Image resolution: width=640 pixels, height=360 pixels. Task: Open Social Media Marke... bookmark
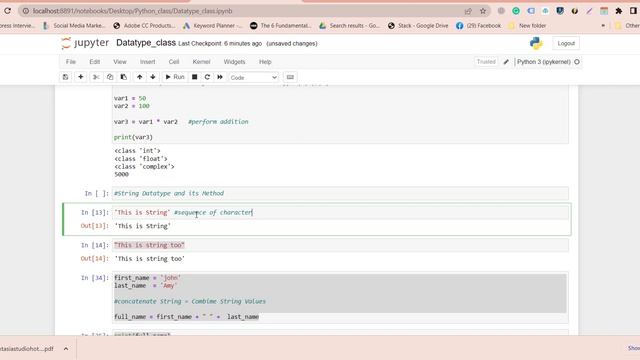74,26
